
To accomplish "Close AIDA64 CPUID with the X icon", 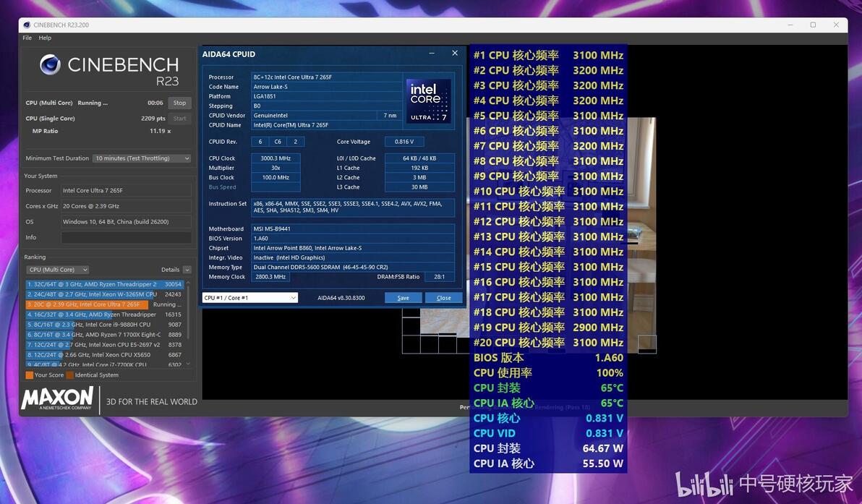I will pos(455,54).
